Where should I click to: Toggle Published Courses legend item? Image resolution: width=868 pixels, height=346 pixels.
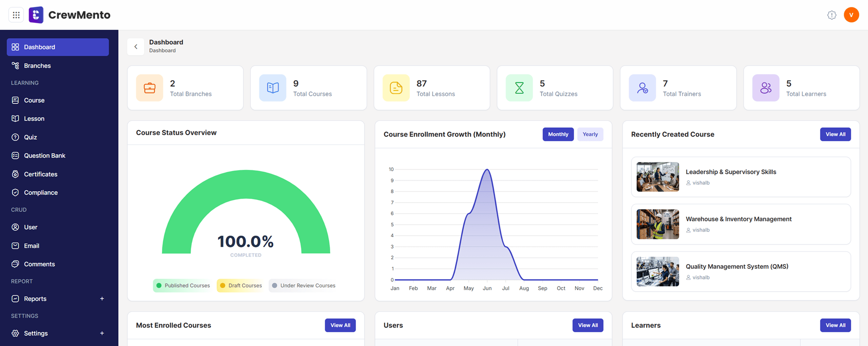click(x=183, y=286)
